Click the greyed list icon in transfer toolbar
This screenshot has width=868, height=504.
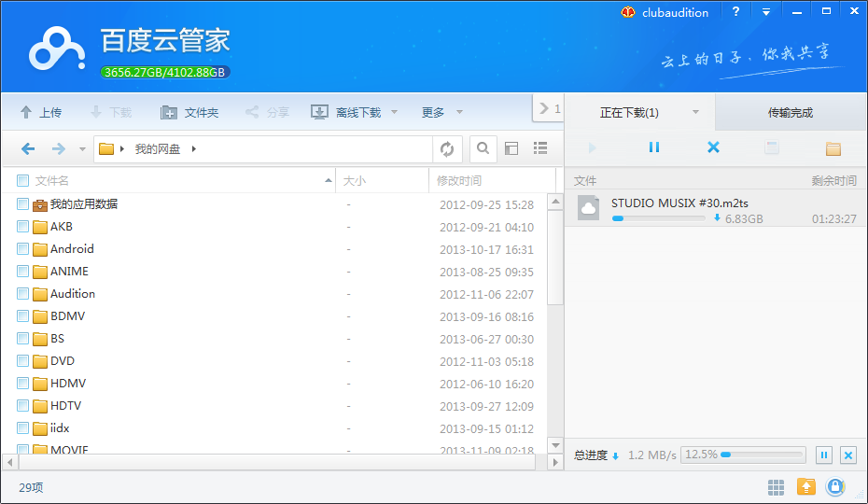(x=772, y=147)
